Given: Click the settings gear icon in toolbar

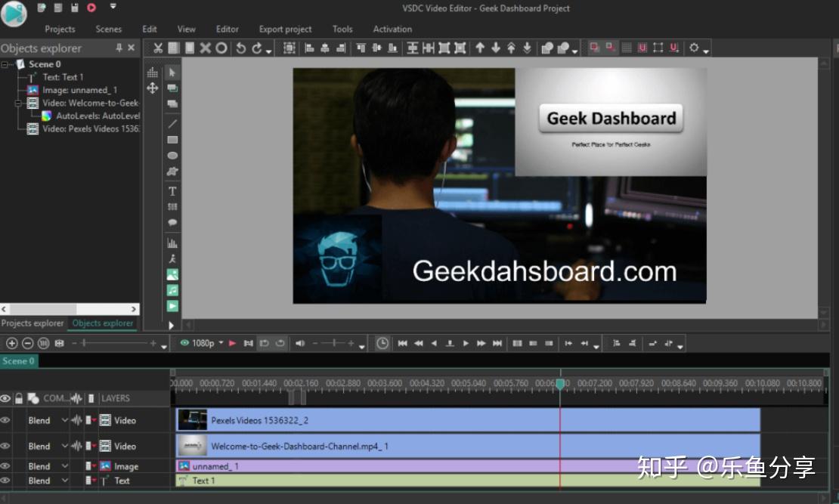Looking at the screenshot, I should pos(694,48).
